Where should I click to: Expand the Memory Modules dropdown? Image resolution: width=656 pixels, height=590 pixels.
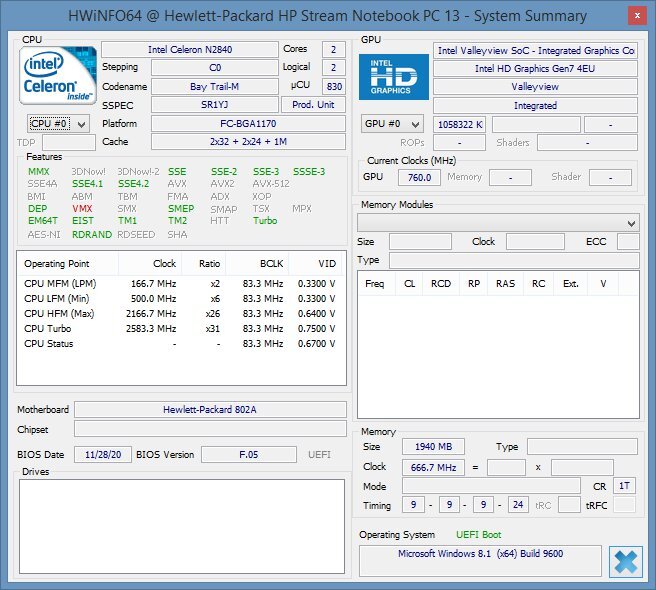point(498,223)
